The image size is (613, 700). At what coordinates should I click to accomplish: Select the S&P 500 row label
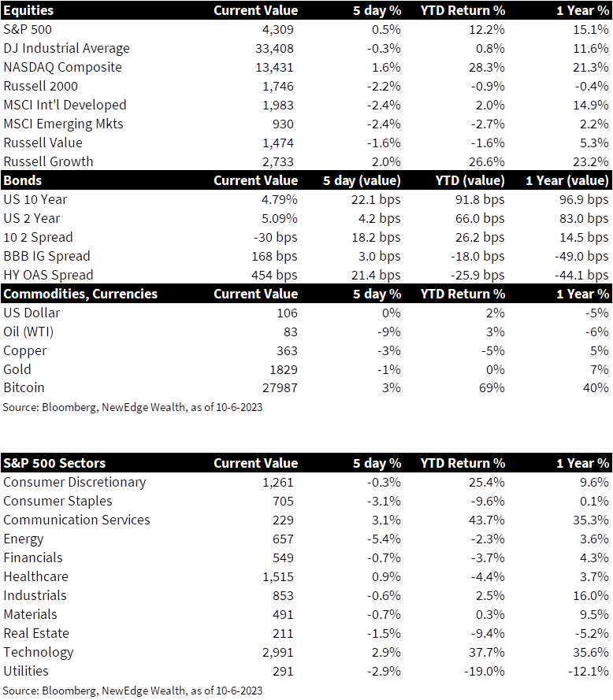[28, 29]
